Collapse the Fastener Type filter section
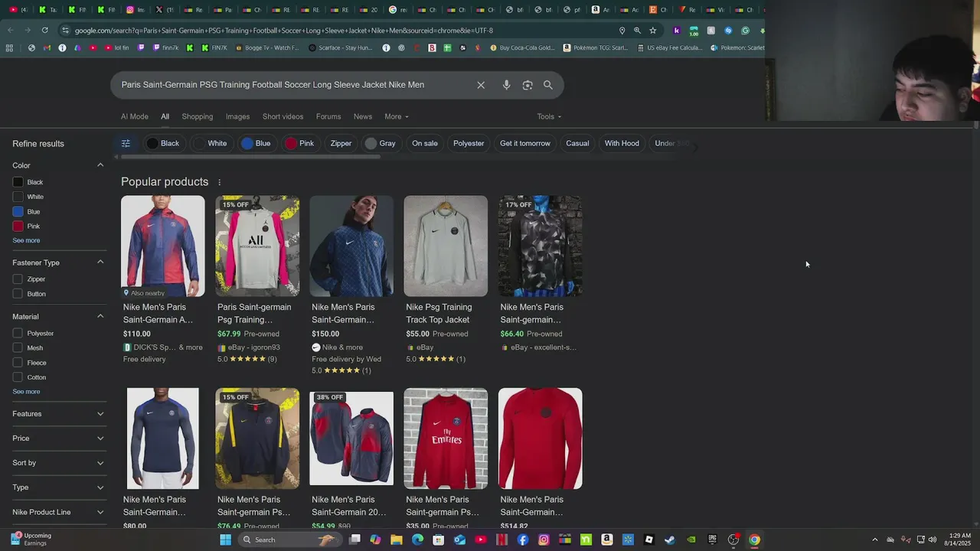This screenshot has height=551, width=980. tap(100, 262)
